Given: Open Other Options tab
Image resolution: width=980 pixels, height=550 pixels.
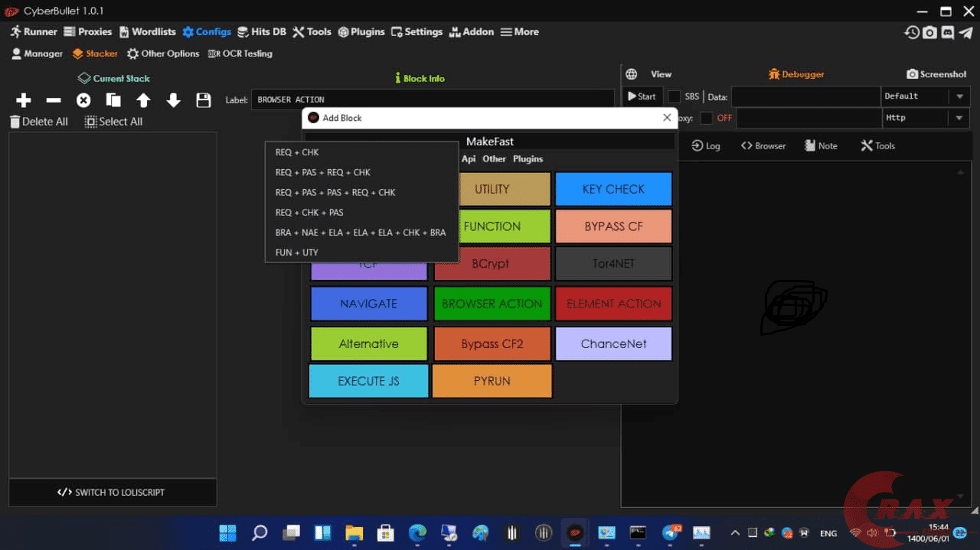Looking at the screenshot, I should click(163, 54).
